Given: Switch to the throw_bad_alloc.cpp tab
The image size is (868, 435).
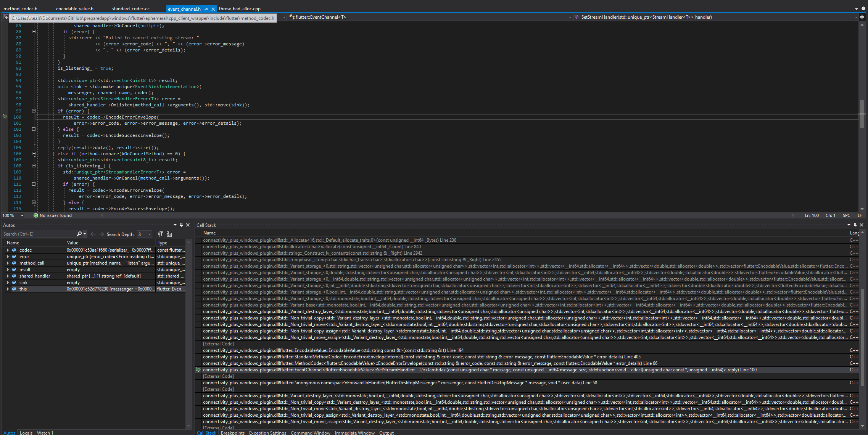Looking at the screenshot, I should (240, 8).
